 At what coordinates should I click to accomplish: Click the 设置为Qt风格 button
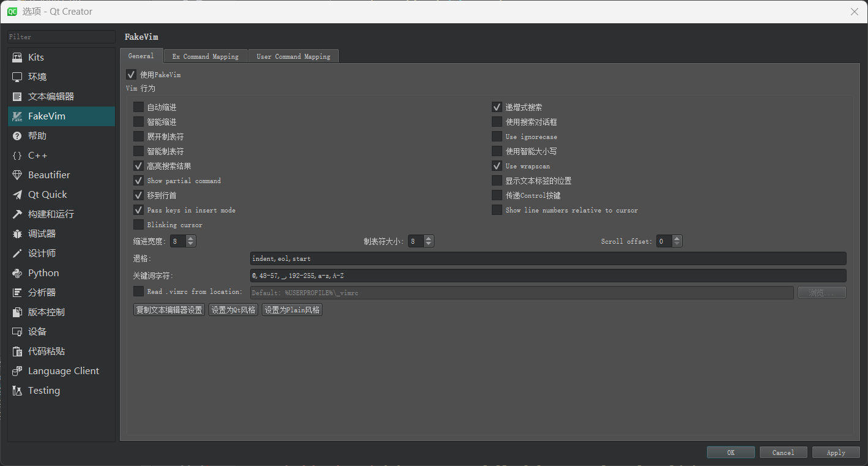point(233,310)
